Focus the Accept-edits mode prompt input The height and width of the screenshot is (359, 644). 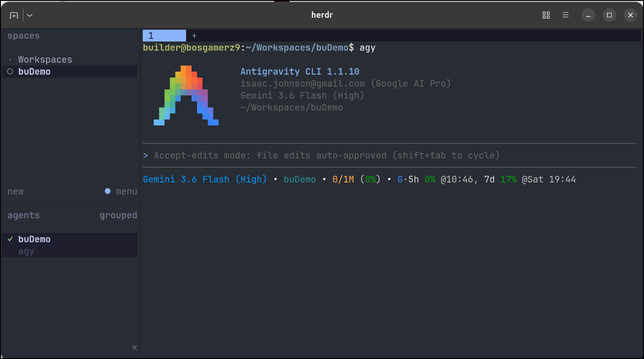coord(389,156)
